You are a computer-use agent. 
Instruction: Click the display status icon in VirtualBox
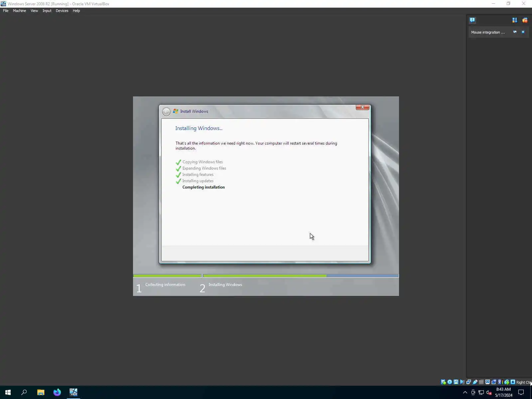487,382
